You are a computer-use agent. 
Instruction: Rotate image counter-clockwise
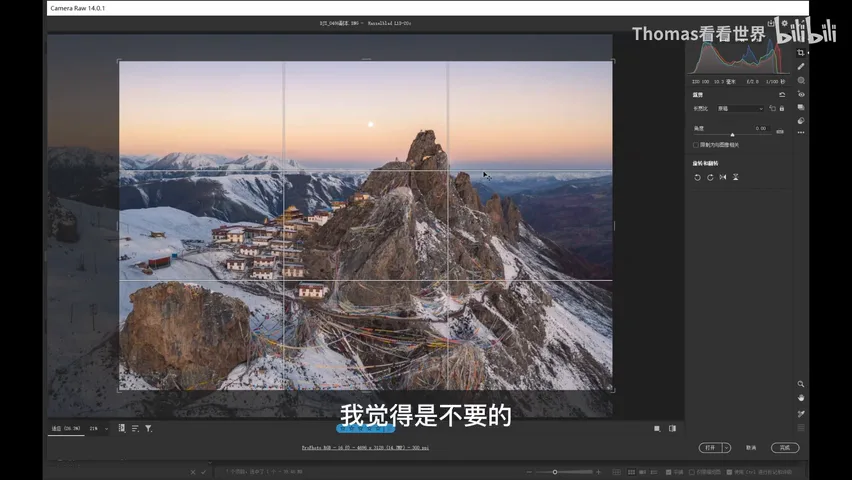[x=697, y=177]
